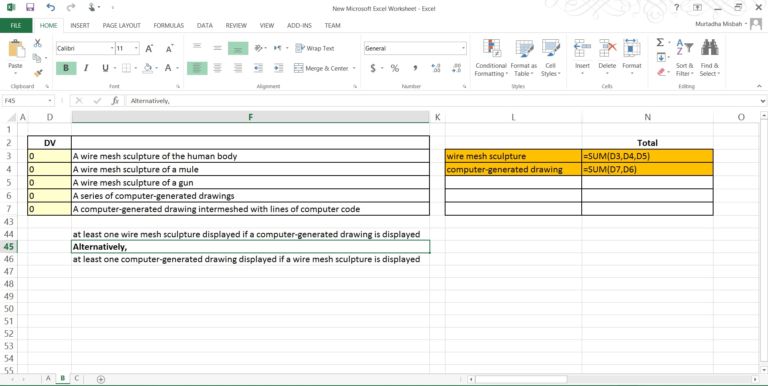The width and height of the screenshot is (768, 386).
Task: Click Merge & Center
Action: click(321, 68)
